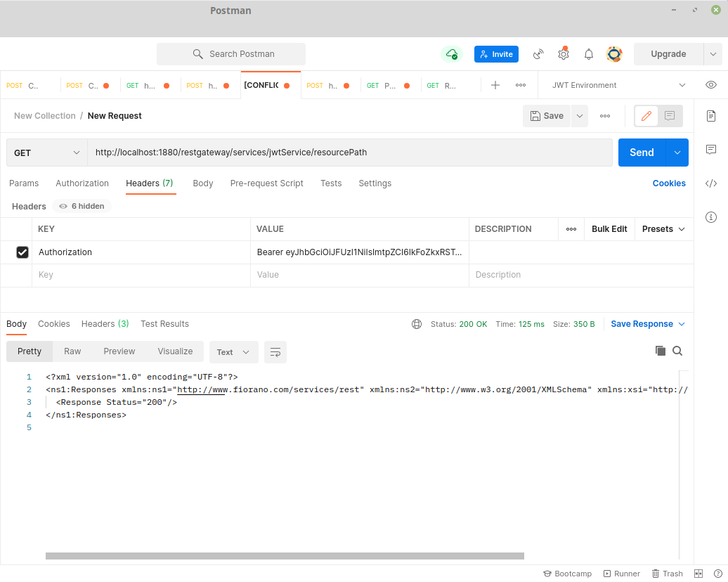
Task: Open the Tests tab
Action: pos(331,183)
